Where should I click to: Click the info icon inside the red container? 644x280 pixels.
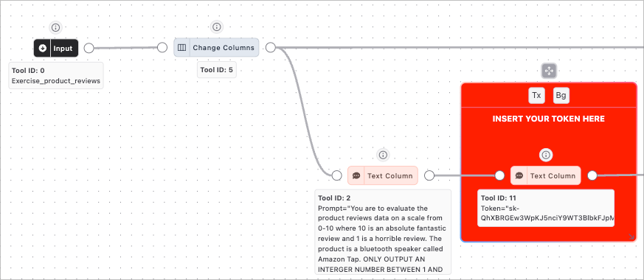point(546,155)
